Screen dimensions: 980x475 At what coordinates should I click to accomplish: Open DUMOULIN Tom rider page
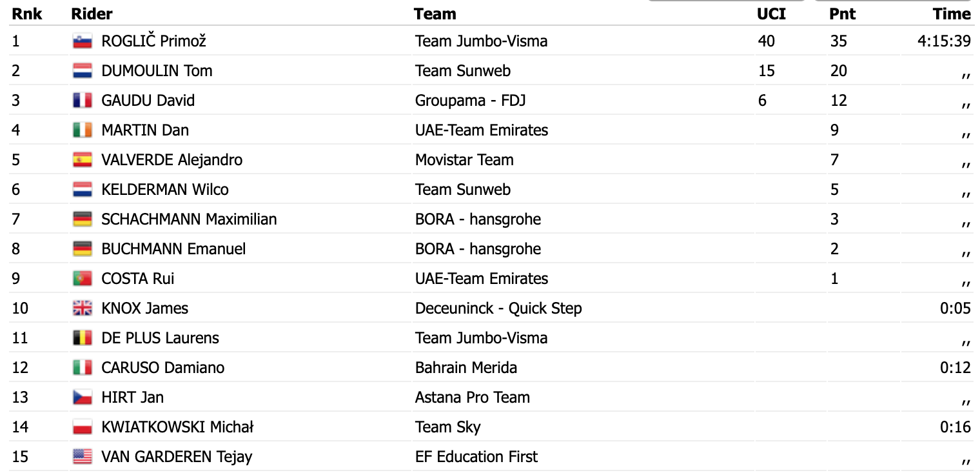click(157, 71)
